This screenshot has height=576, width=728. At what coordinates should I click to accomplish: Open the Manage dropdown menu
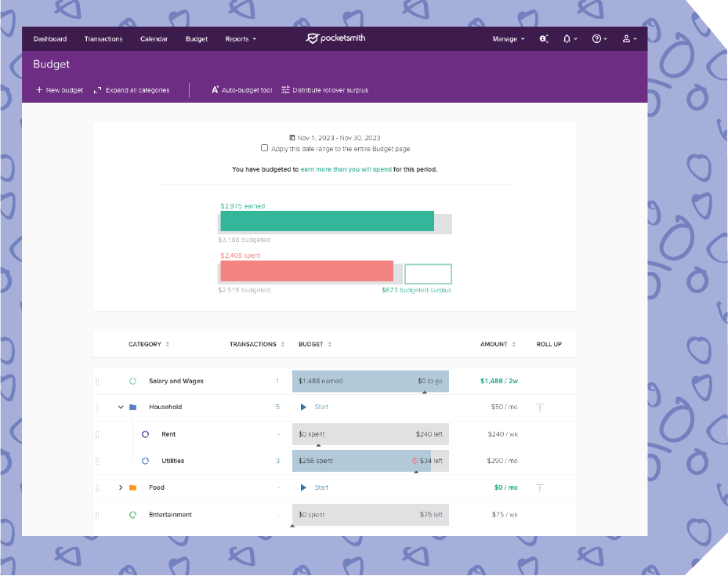click(x=508, y=39)
